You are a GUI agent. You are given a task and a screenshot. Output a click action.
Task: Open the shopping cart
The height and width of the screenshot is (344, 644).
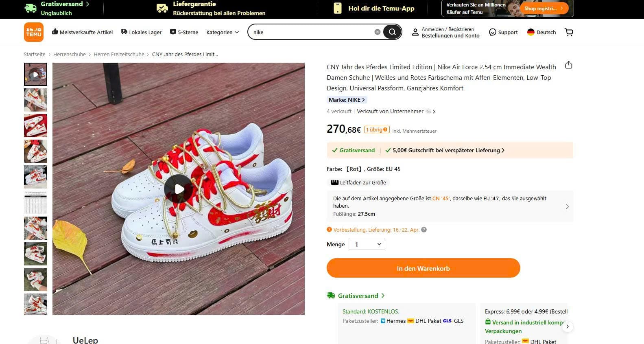click(x=569, y=32)
